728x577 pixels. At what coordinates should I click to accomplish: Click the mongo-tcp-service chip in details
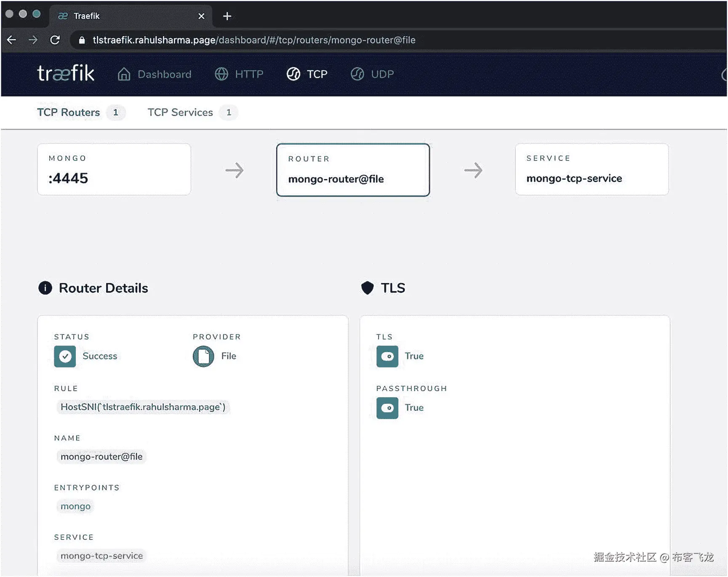pos(101,556)
